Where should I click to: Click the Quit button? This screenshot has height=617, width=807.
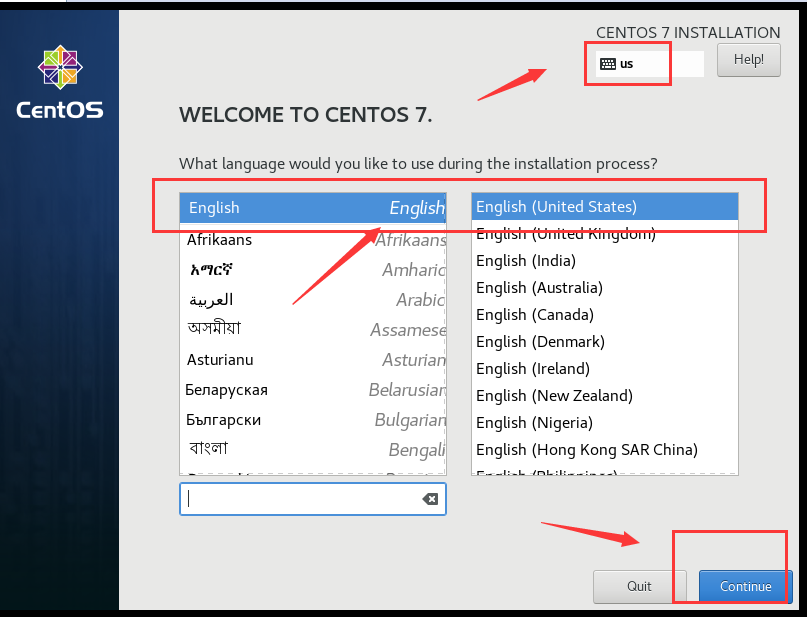click(640, 586)
